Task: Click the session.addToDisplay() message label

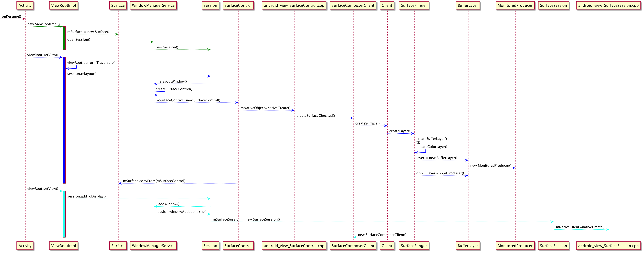Action: [x=86, y=196]
